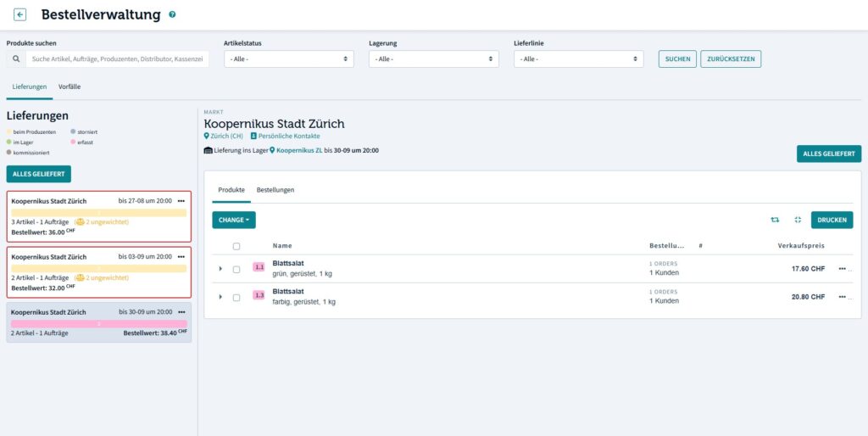Open three-dot menu of the 27-08 delivery
This screenshot has height=436, width=868.
pyautogui.click(x=181, y=201)
